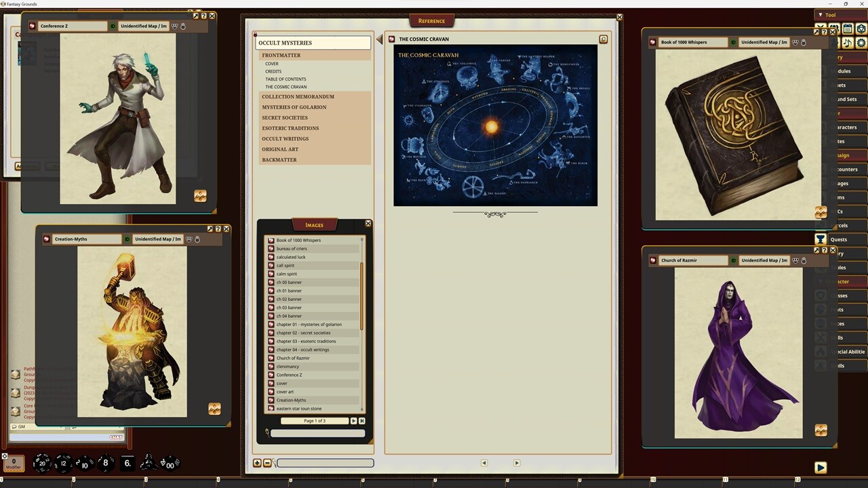This screenshot has height=488, width=868.
Task: Select Church of Razmir in the Images list
Action: click(x=293, y=358)
